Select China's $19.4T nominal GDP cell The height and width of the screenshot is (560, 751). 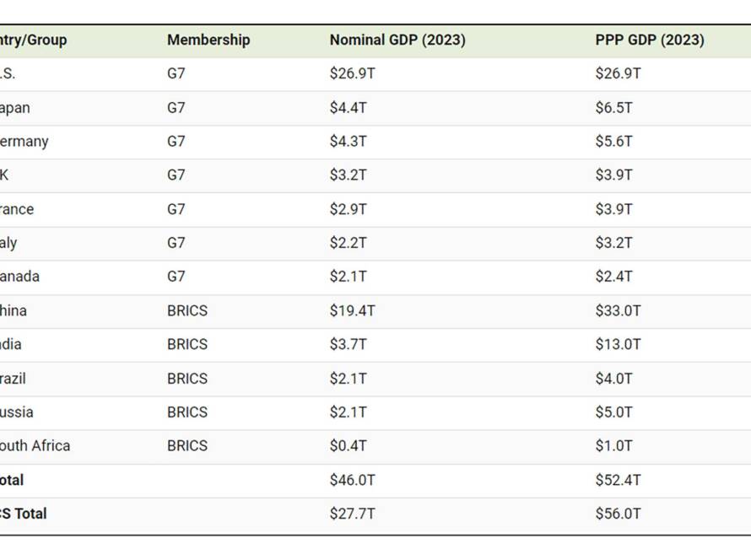pos(352,310)
